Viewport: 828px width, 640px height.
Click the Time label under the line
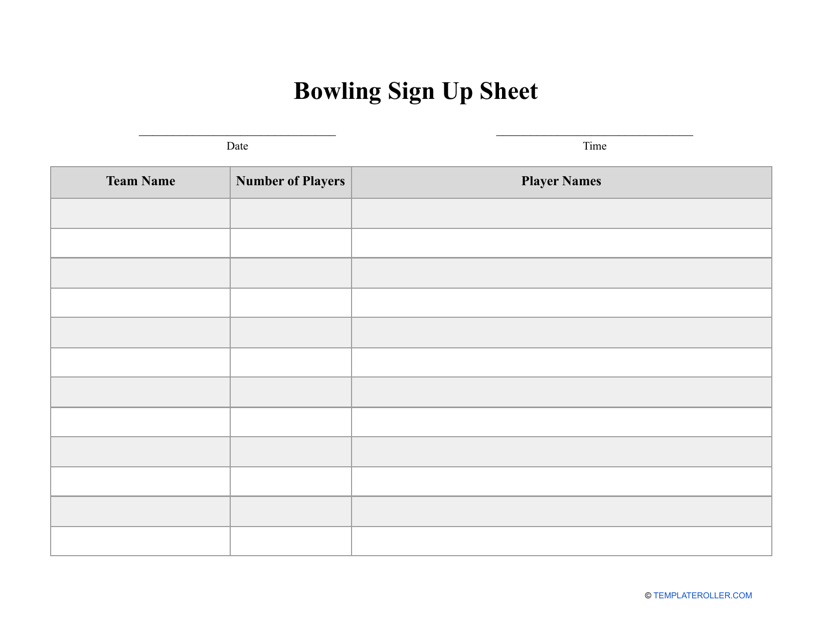coord(594,146)
